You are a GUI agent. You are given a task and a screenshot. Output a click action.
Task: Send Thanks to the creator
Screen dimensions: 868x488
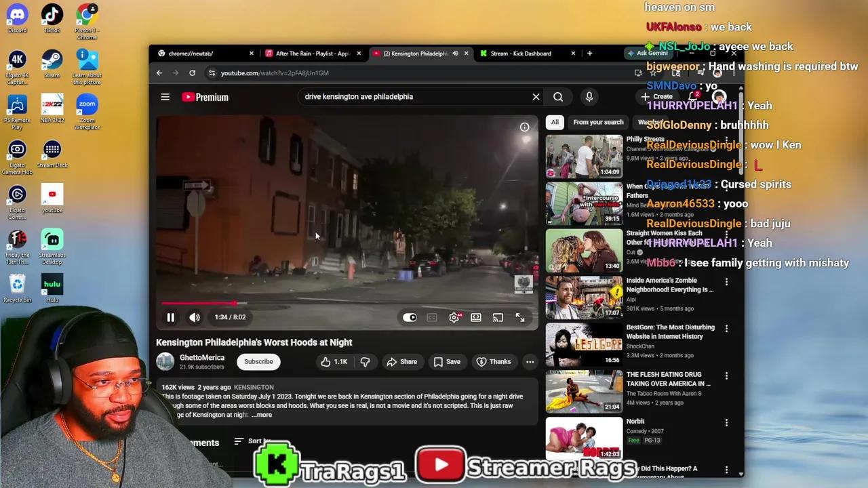point(494,362)
